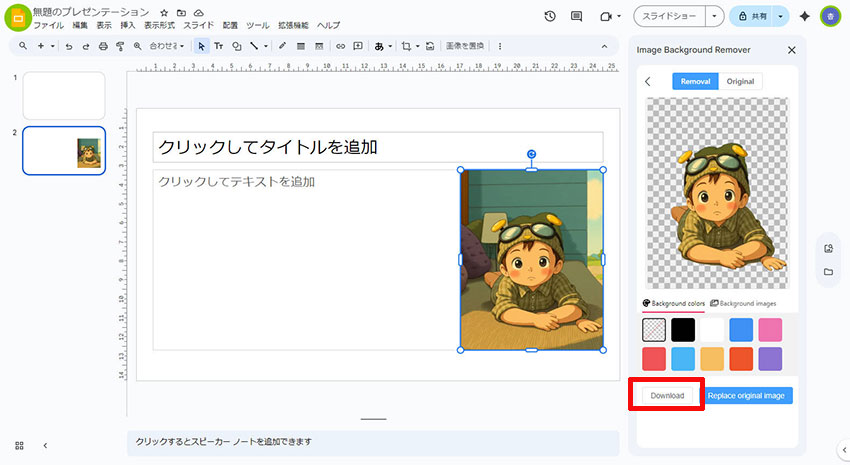The height and width of the screenshot is (465, 850).
Task: Select the text box tool
Action: click(219, 46)
